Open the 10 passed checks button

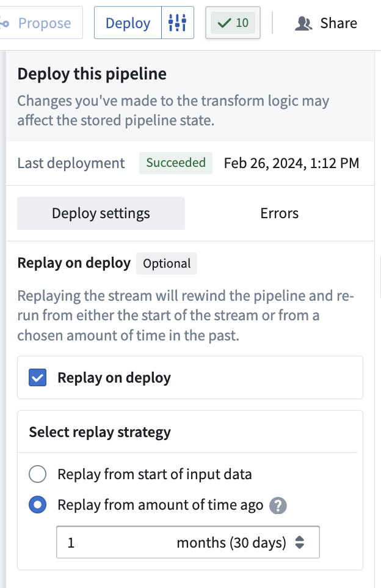[x=233, y=23]
